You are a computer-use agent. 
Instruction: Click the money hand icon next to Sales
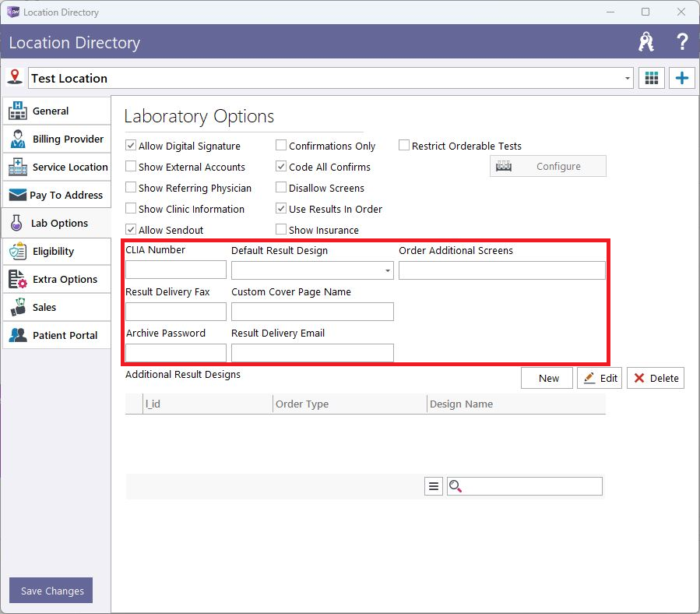pyautogui.click(x=18, y=307)
